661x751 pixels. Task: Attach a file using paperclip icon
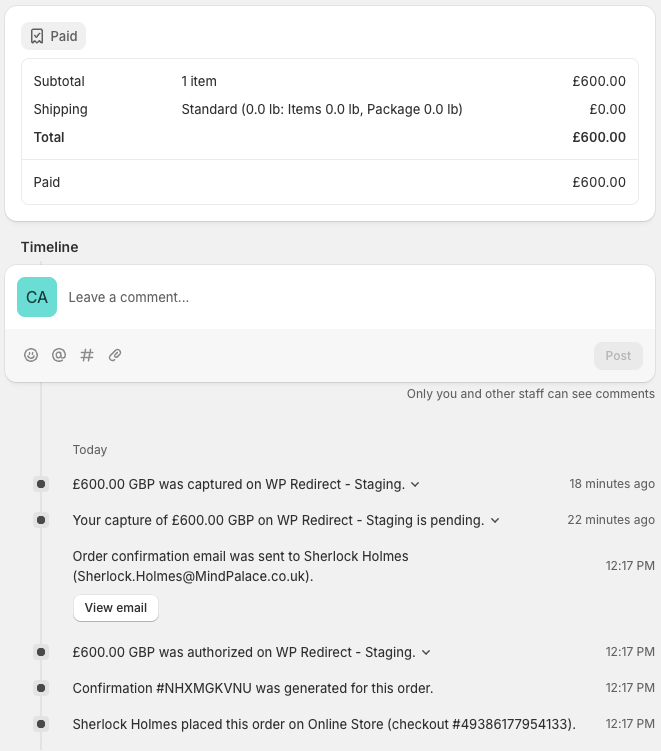115,355
